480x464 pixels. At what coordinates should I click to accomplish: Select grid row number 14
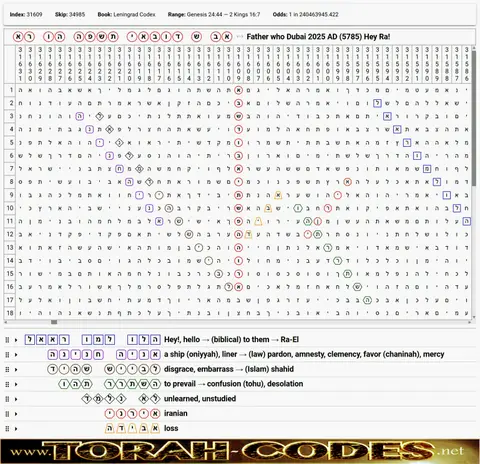pyautogui.click(x=10, y=260)
